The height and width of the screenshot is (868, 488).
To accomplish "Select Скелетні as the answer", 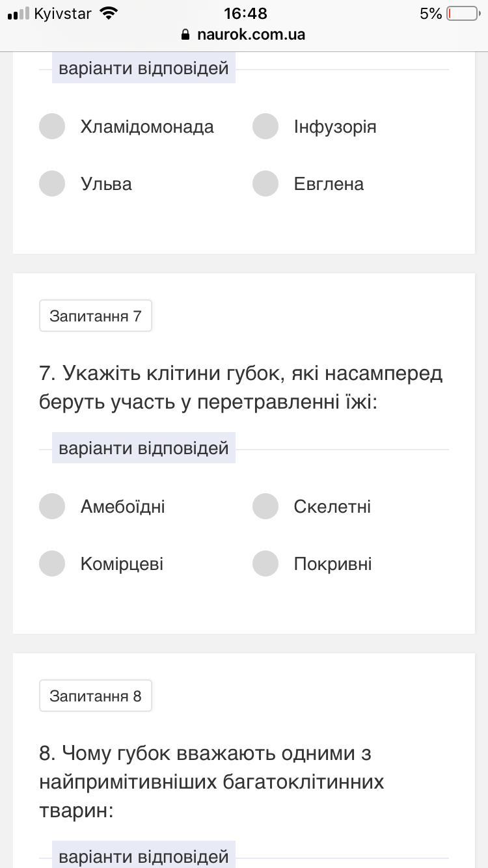I will coord(265,506).
